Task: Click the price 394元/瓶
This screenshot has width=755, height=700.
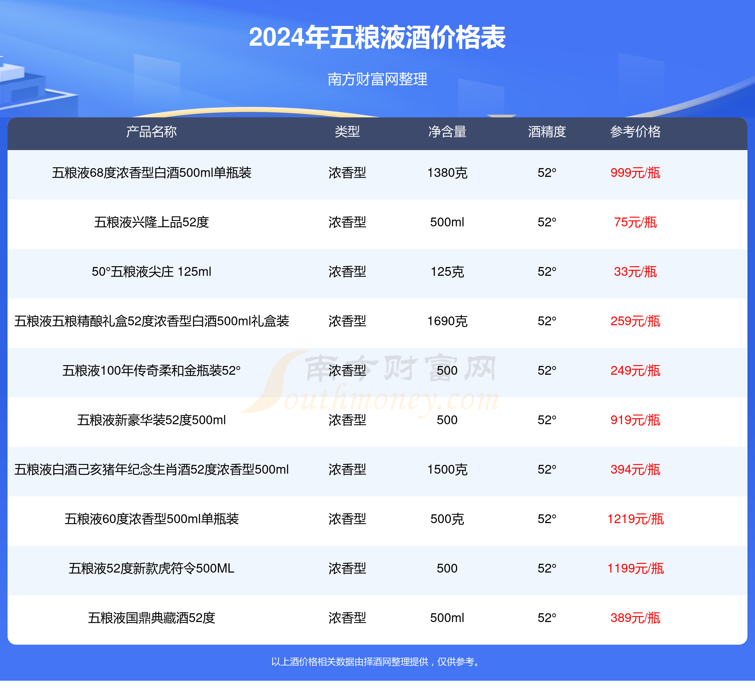Action: click(x=635, y=469)
